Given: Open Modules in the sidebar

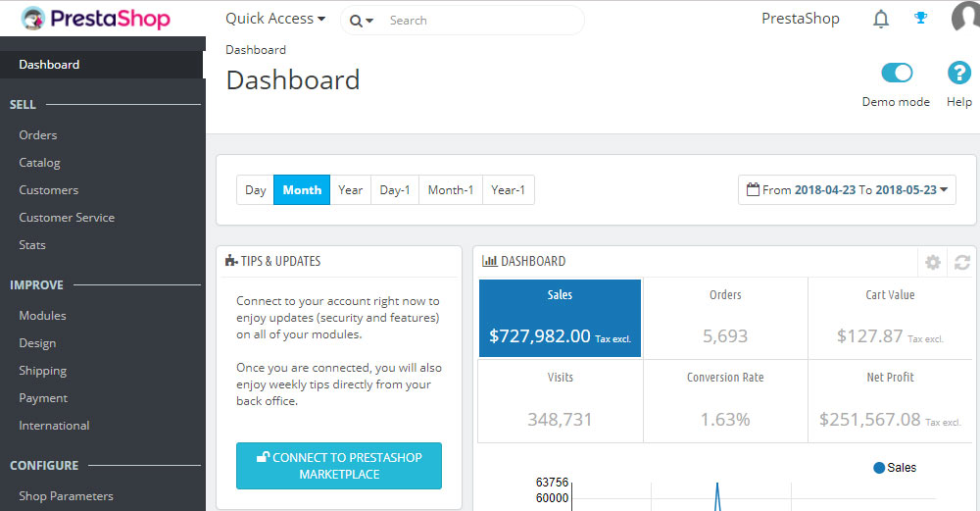Looking at the screenshot, I should click(42, 316).
